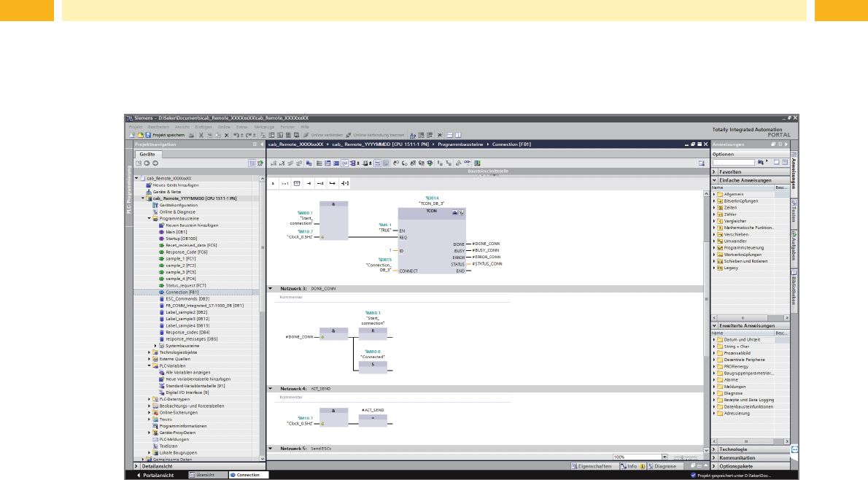Viewport: 868px width, 480px height.
Task: Select Response_Code [FC6] block
Action: (x=186, y=252)
